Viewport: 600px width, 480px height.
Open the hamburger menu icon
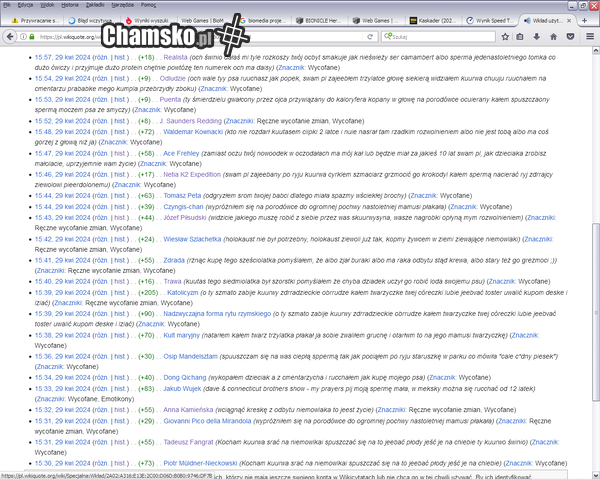click(x=590, y=35)
